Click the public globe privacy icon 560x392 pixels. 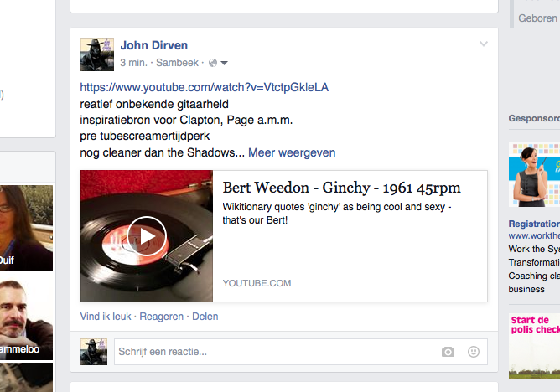[x=213, y=63]
